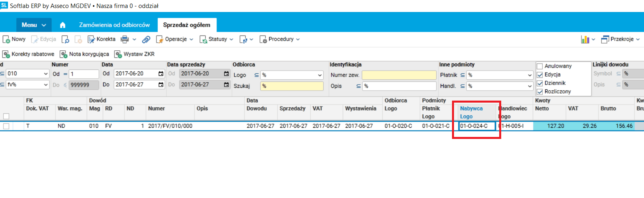Open the Przekroje dropdown

point(620,39)
